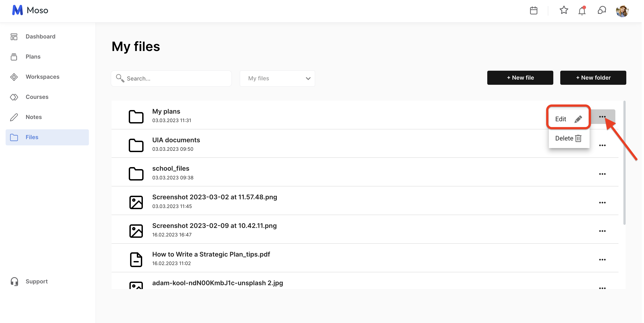Image resolution: width=644 pixels, height=323 pixels.
Task: Focus the Search files input
Action: pos(175,79)
